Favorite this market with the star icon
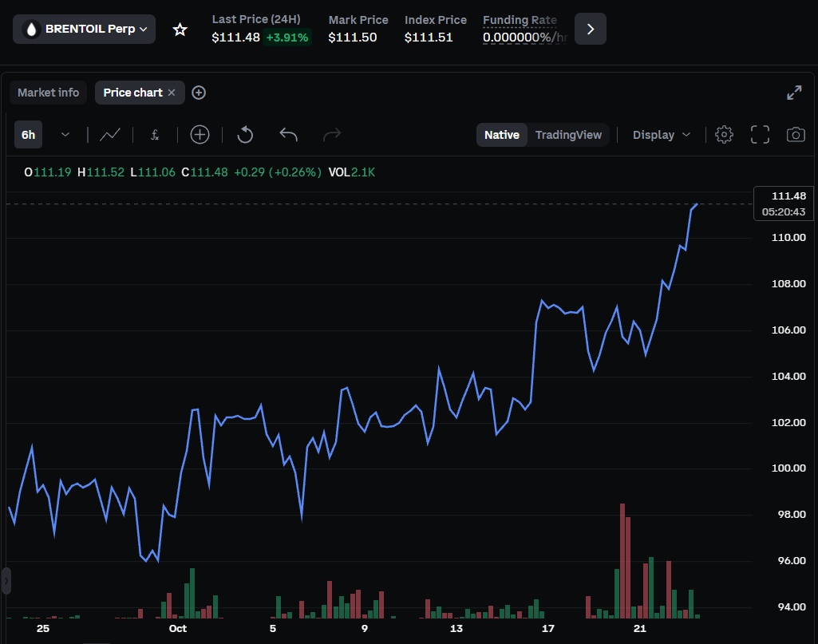Image resolution: width=818 pixels, height=644 pixels. (x=180, y=30)
